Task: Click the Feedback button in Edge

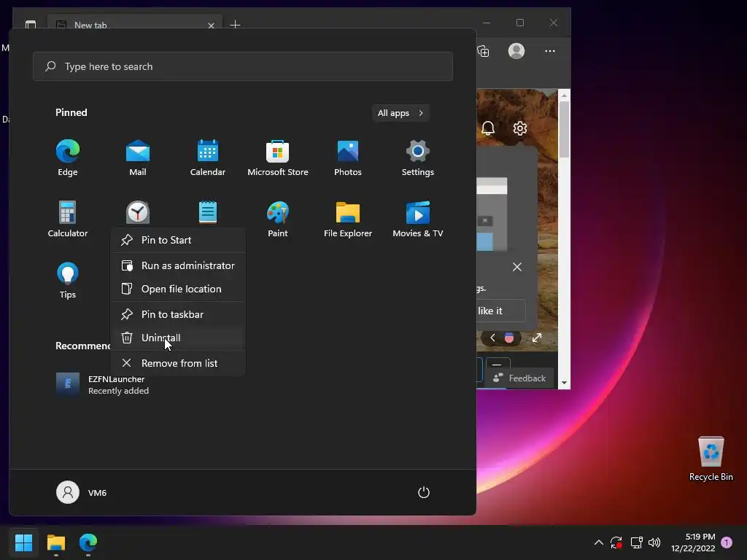Action: (519, 378)
